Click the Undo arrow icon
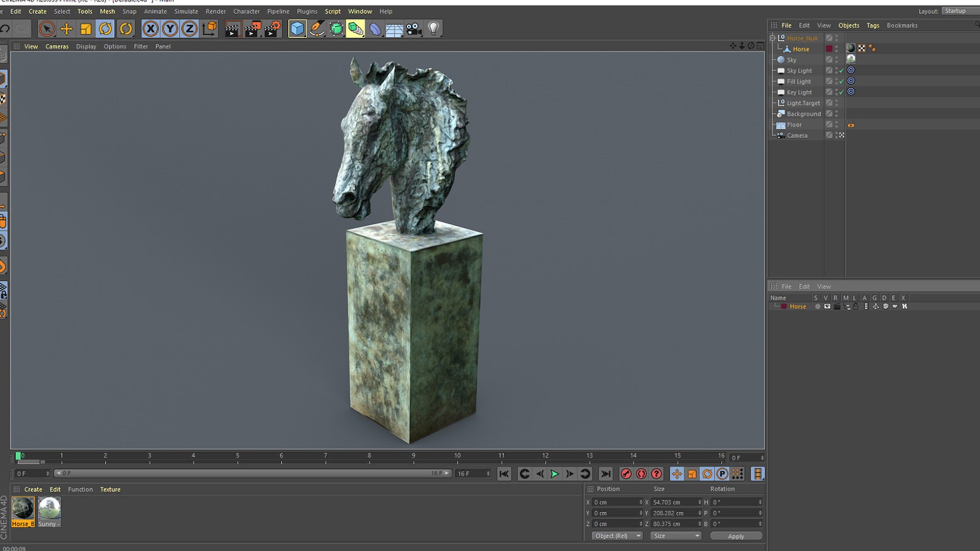This screenshot has width=980, height=551. 5,29
